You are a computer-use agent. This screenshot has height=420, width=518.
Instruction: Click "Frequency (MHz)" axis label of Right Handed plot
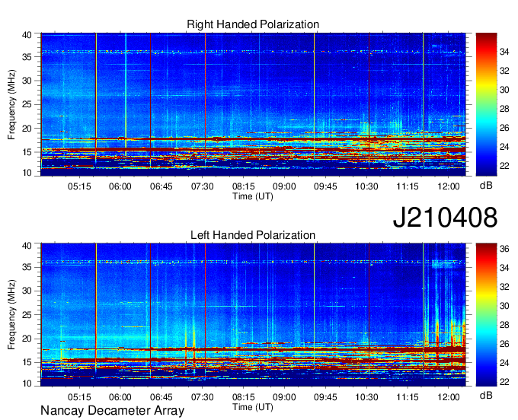[11, 104]
